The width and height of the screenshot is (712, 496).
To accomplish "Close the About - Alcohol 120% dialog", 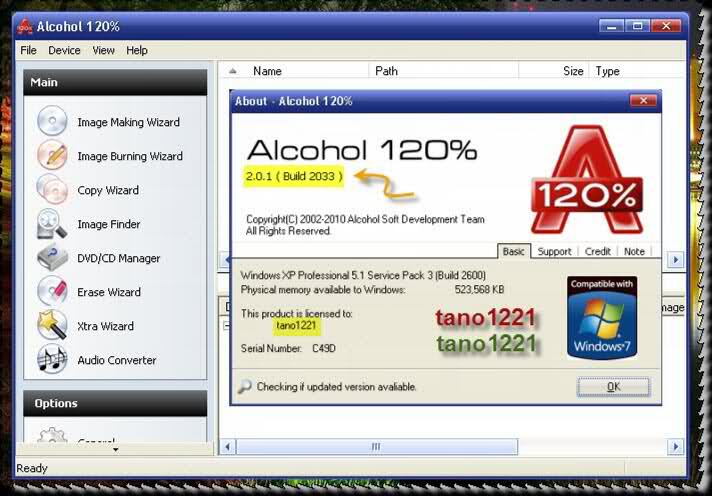I will click(x=643, y=100).
